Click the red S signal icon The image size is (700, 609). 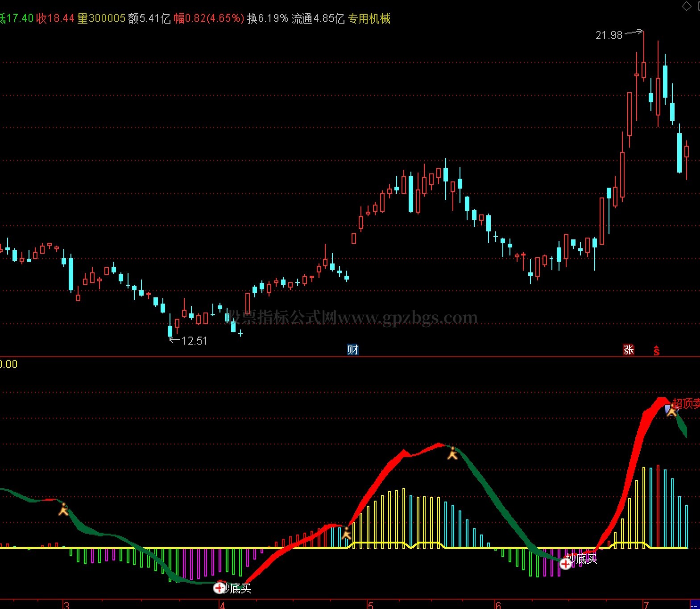pyautogui.click(x=656, y=351)
